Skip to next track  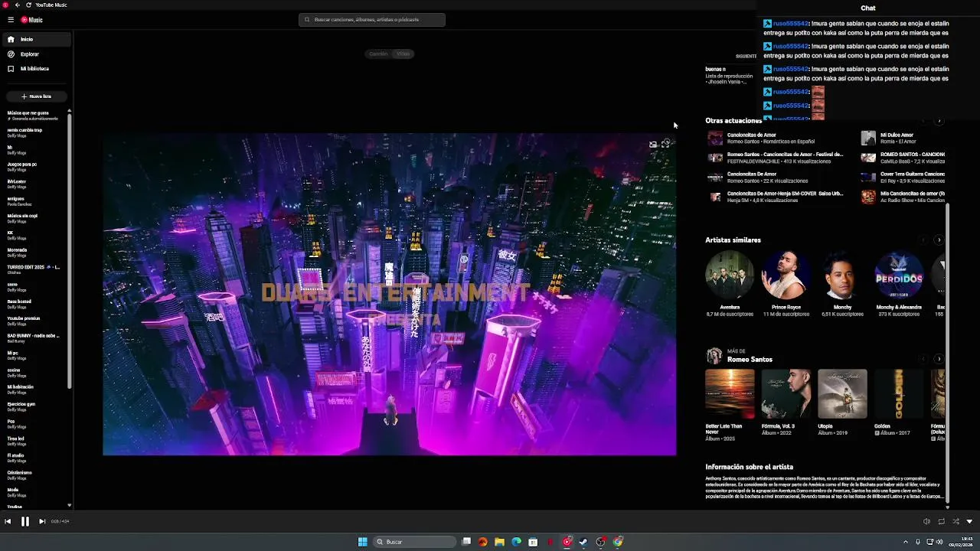(42, 521)
